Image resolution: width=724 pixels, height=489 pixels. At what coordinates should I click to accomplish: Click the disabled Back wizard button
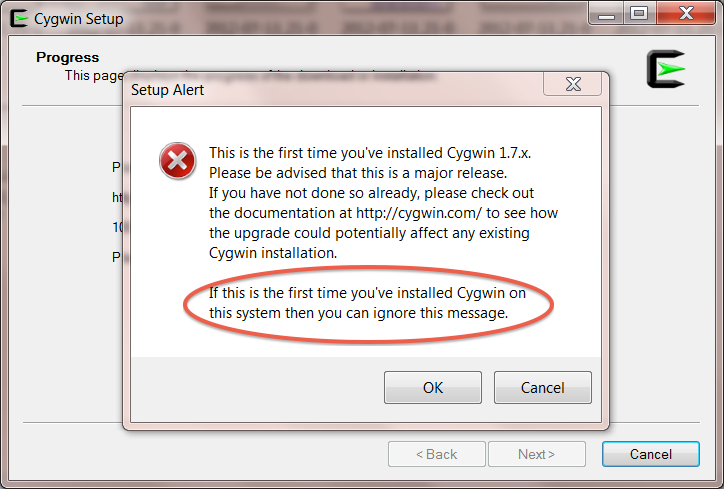click(437, 454)
